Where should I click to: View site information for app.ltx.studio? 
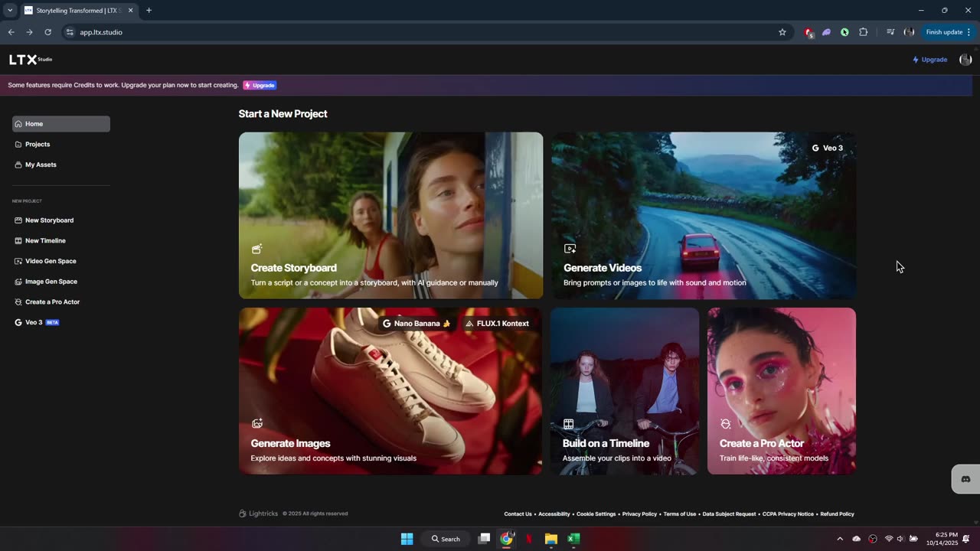tap(70, 32)
